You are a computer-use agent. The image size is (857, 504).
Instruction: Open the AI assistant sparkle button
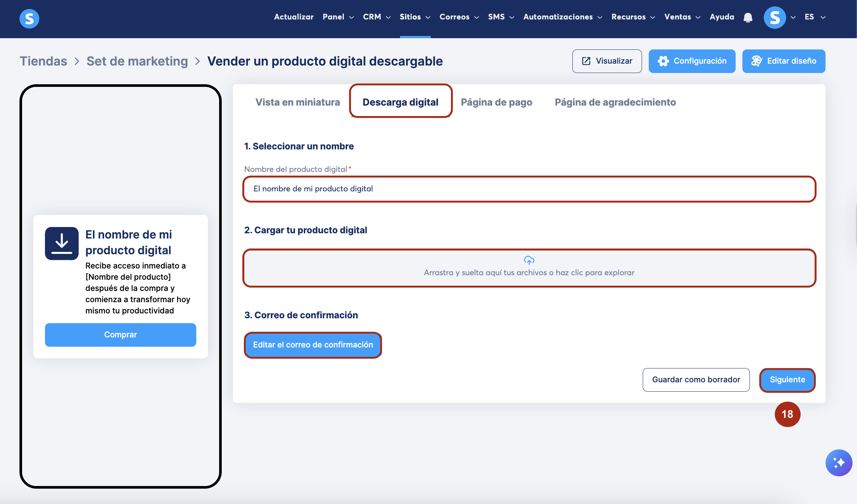(839, 462)
